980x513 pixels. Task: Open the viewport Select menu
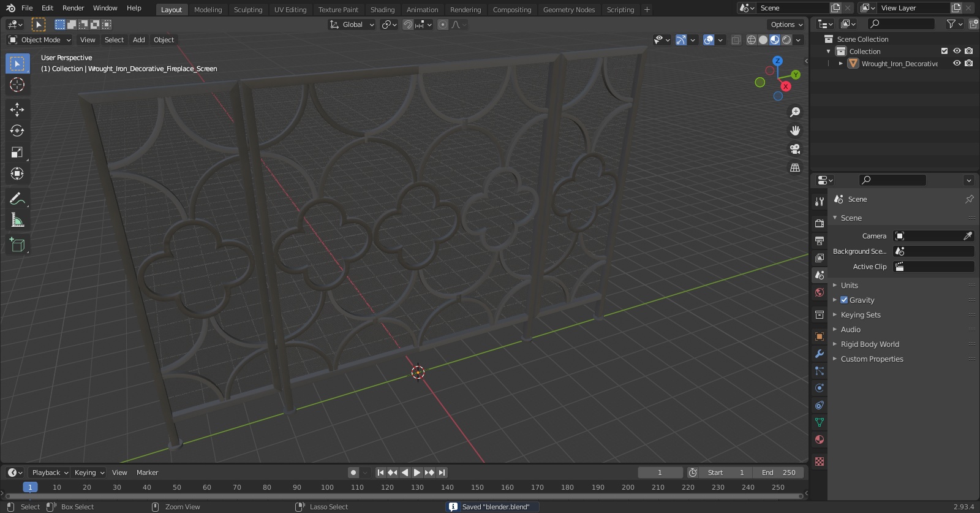click(x=114, y=40)
